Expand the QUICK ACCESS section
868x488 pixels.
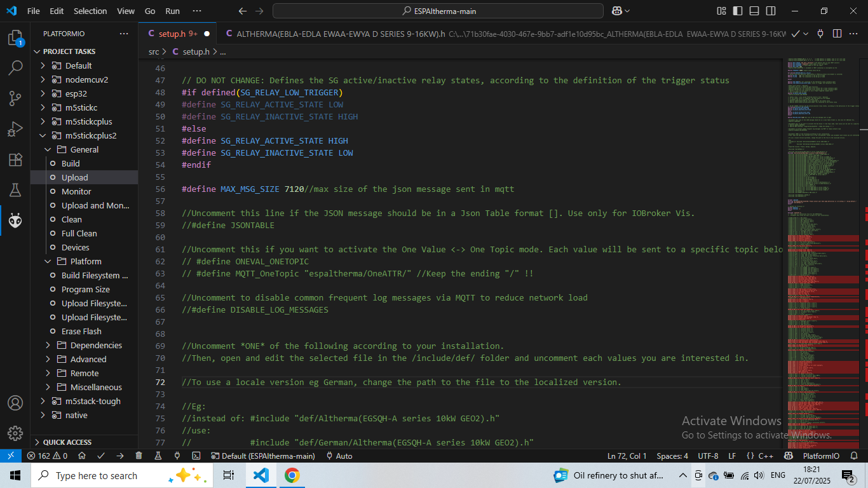(67, 442)
